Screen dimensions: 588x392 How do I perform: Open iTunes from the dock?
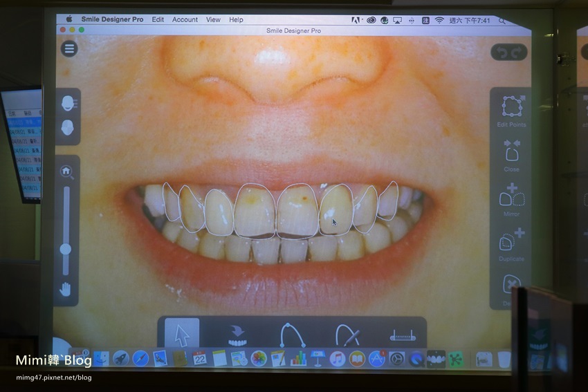click(x=338, y=359)
